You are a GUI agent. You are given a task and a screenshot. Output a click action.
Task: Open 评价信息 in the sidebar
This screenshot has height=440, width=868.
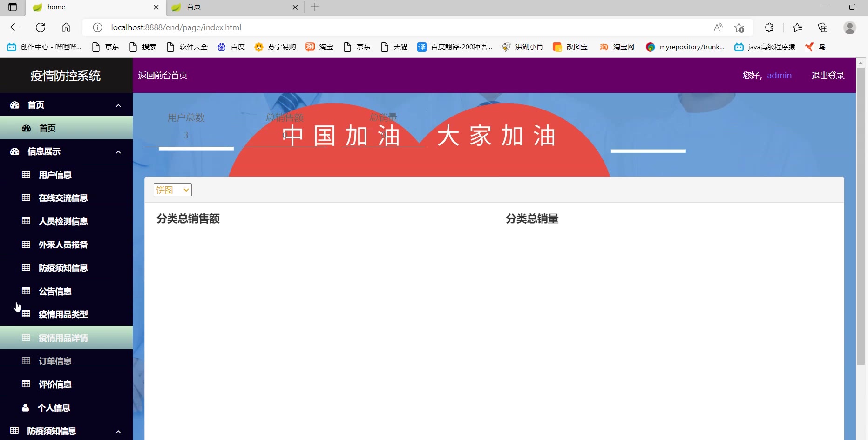click(66, 385)
